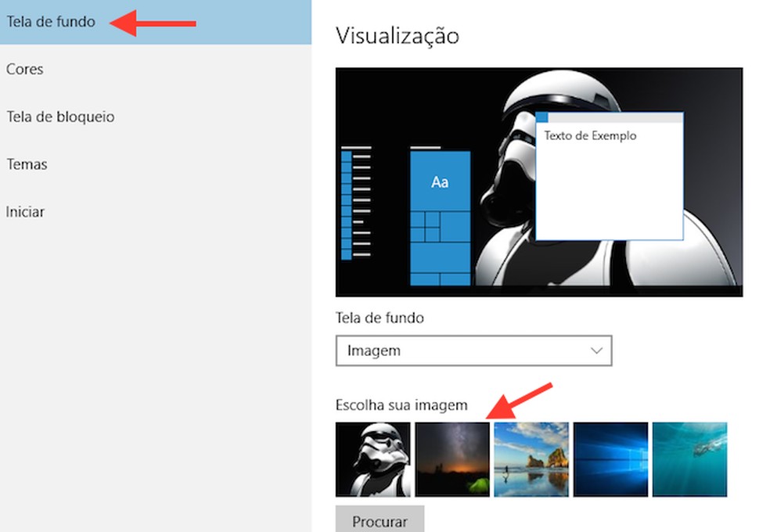
Task: Open the Iniciar settings section
Action: (x=25, y=212)
